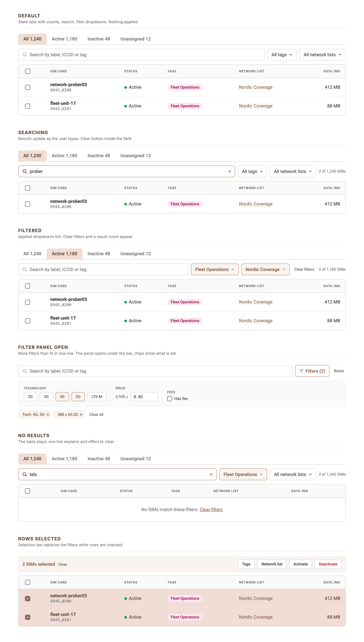Open 'All network lists' dropdown in Default section
This screenshot has height=642, width=364.
point(322,54)
